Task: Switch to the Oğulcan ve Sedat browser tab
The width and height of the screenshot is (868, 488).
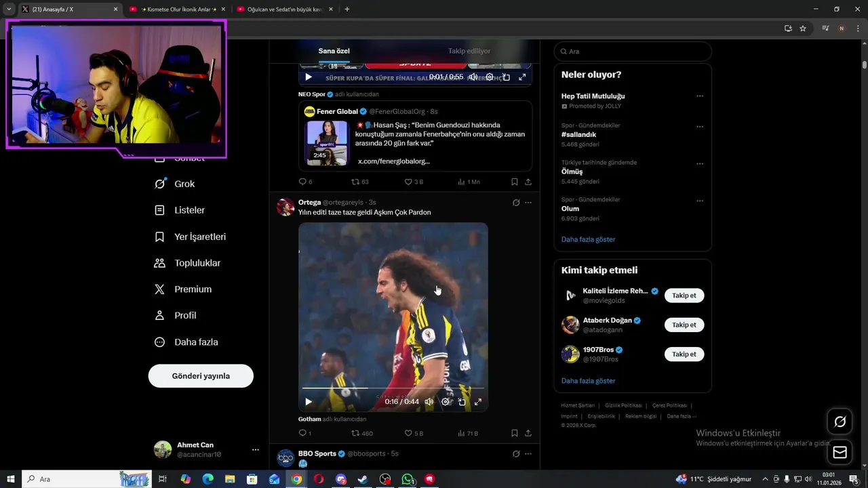Action: pyautogui.click(x=285, y=9)
